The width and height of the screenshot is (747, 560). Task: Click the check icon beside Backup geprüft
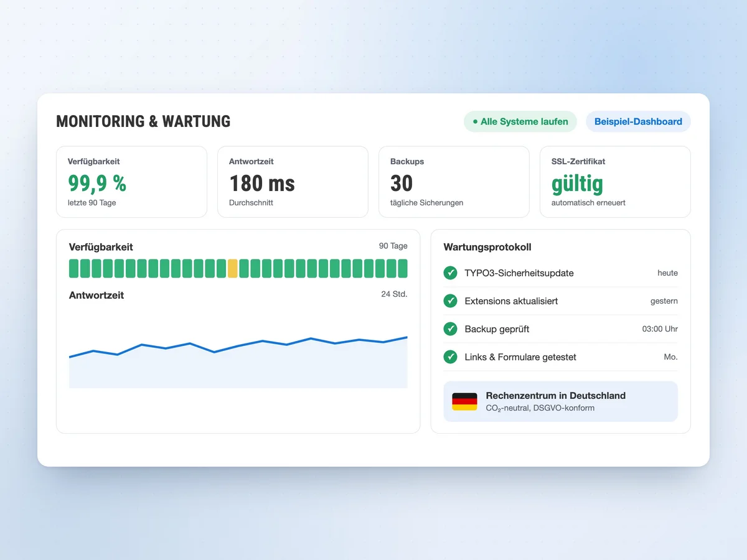450,329
